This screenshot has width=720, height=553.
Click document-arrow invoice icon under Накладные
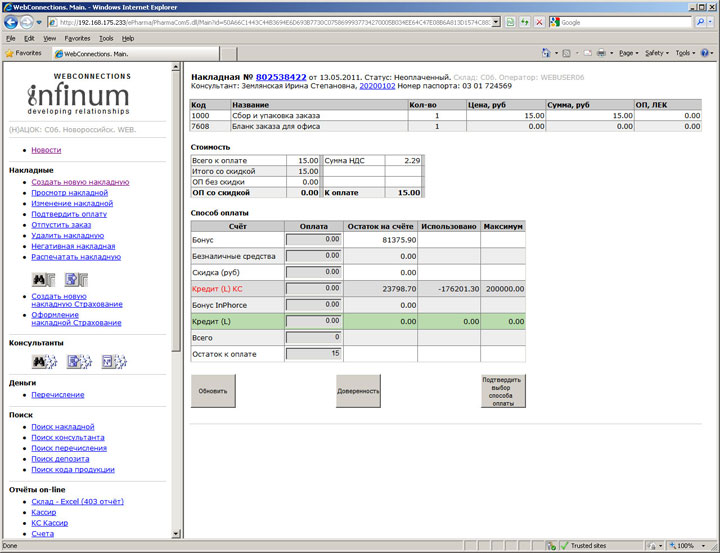(x=76, y=279)
